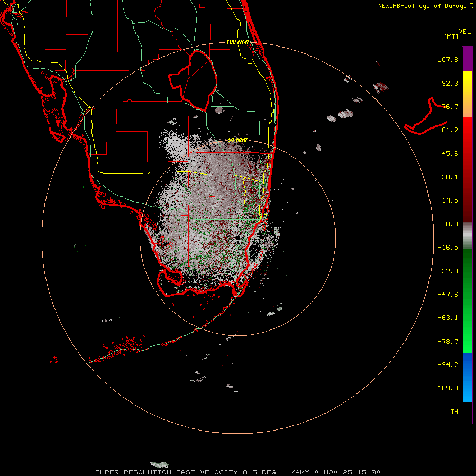Select the 107.8 velocity scale label
476x476 pixels.
[448, 59]
